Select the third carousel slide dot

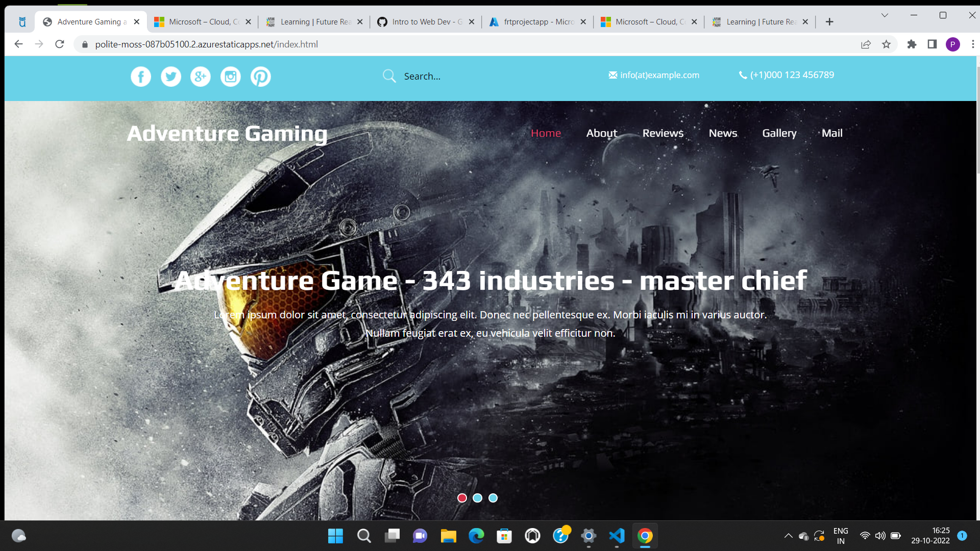[493, 498]
